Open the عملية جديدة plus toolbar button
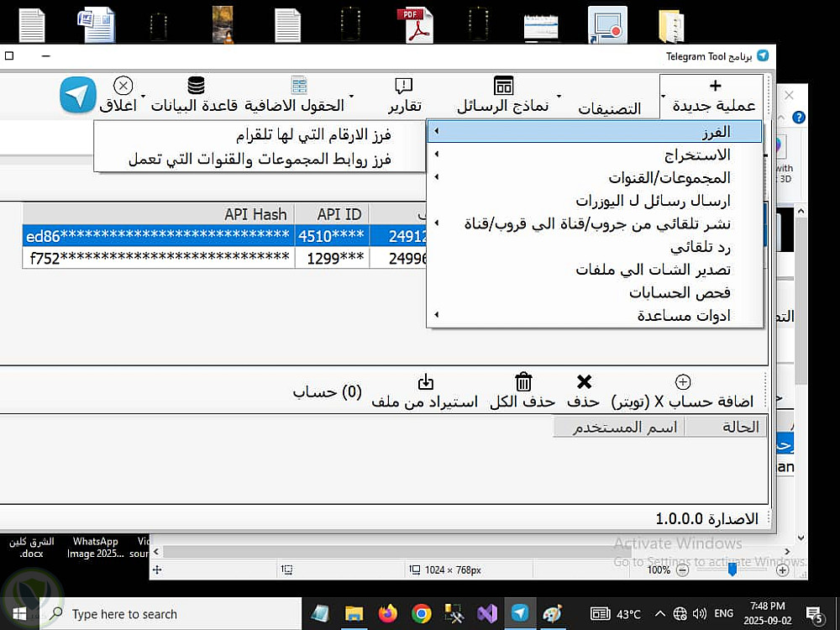Image resolution: width=840 pixels, height=630 pixels. click(715, 96)
